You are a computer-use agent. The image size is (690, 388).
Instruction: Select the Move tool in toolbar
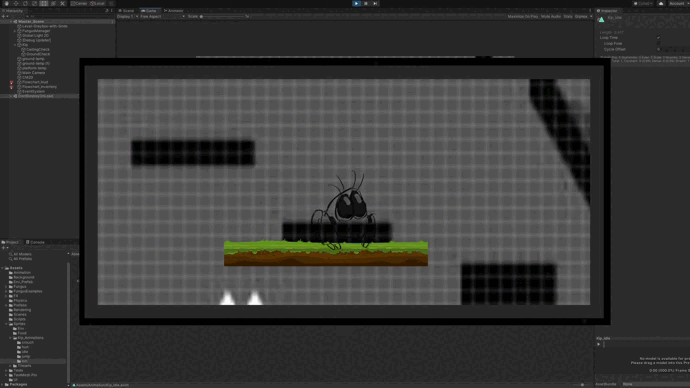(16, 4)
